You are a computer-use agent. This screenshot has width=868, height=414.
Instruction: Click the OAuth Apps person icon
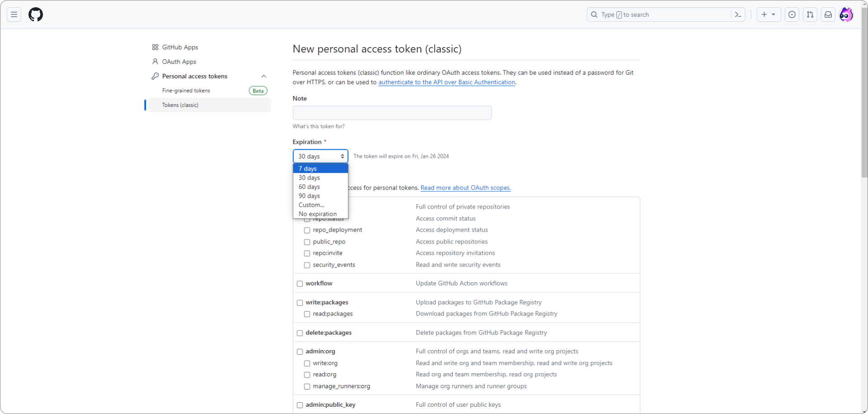click(x=155, y=62)
